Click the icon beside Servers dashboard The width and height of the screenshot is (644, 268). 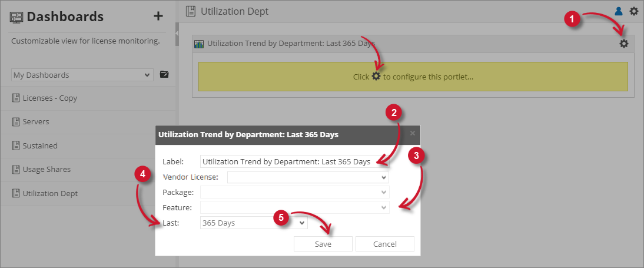click(16, 122)
